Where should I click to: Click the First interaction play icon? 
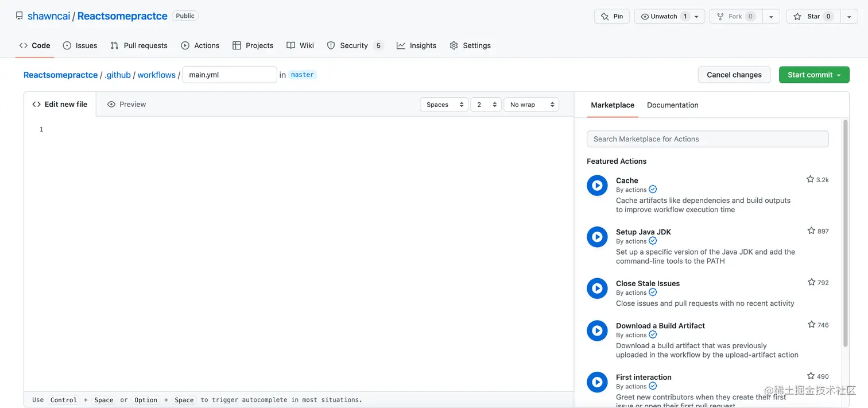(x=597, y=382)
